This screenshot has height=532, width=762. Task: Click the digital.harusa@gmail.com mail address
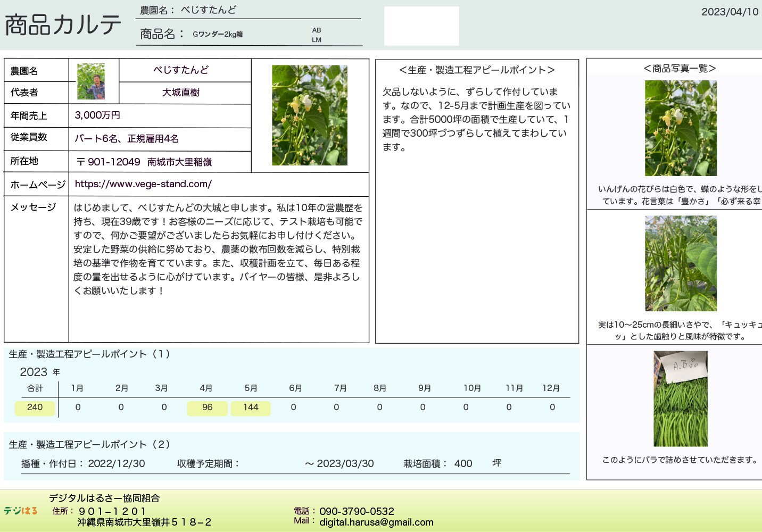(376, 522)
